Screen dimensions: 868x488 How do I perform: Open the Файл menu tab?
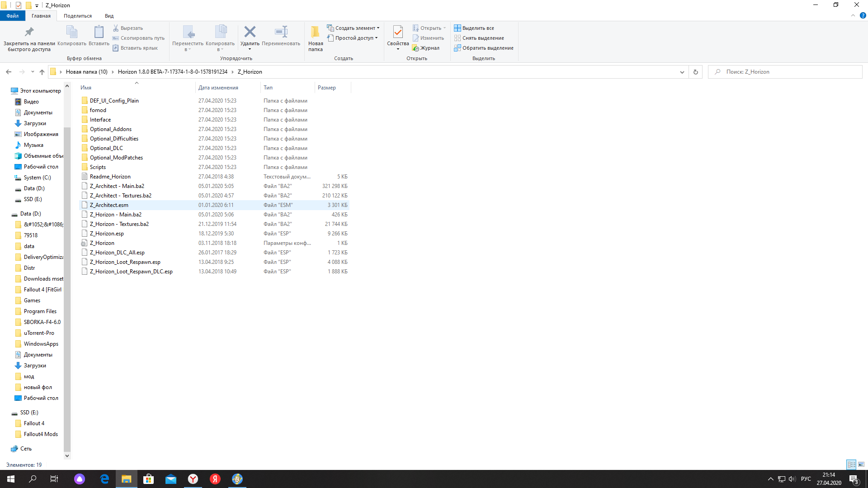coord(13,16)
